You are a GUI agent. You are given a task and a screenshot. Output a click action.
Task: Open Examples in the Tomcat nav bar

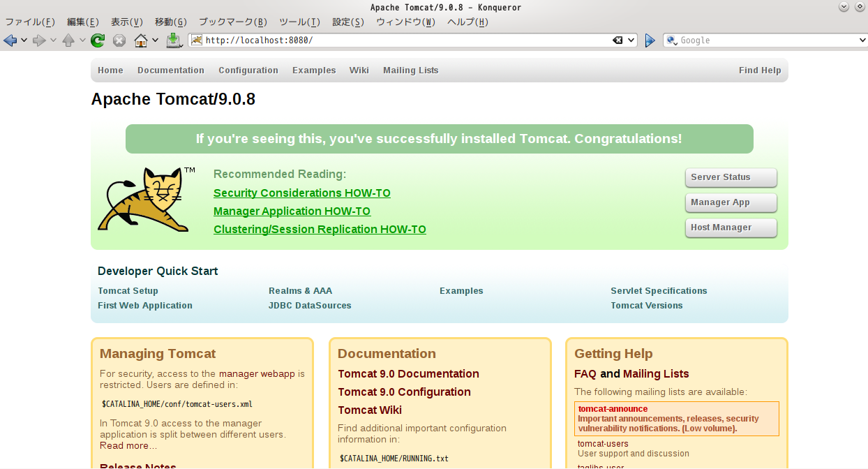pos(314,70)
